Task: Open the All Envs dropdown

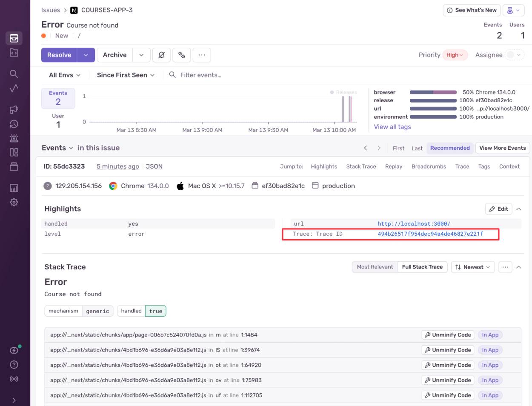Action: point(64,74)
